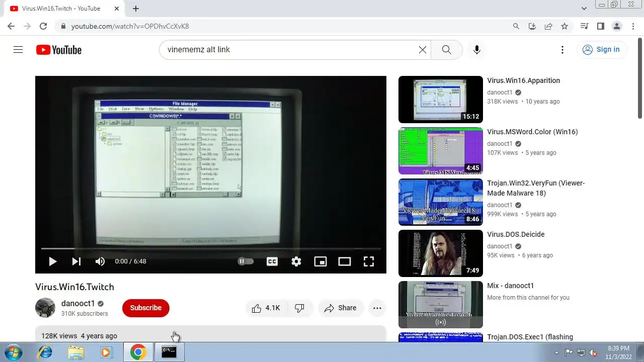This screenshot has height=362, width=644.
Task: Like the video with thumbs up
Action: [x=266, y=308]
